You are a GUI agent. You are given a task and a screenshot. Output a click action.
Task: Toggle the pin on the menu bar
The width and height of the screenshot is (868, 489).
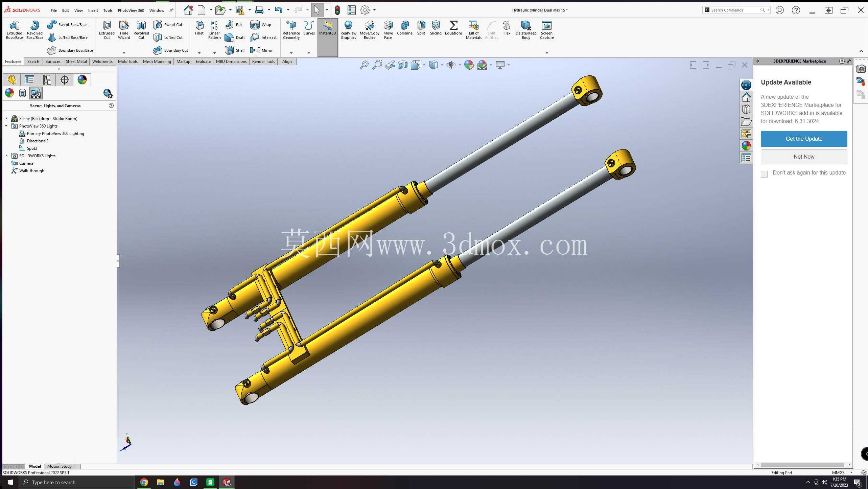pyautogui.click(x=171, y=10)
